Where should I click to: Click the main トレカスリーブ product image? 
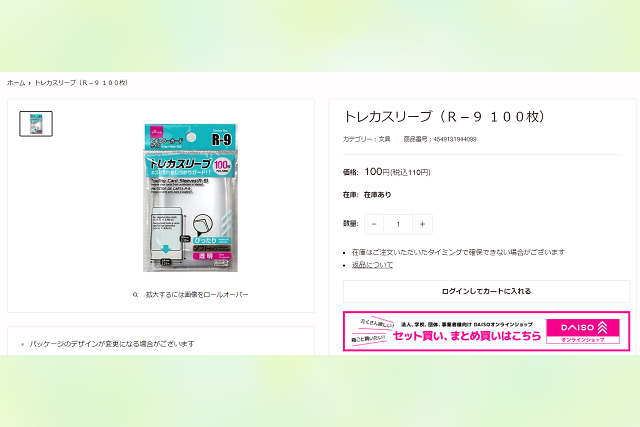(x=190, y=198)
